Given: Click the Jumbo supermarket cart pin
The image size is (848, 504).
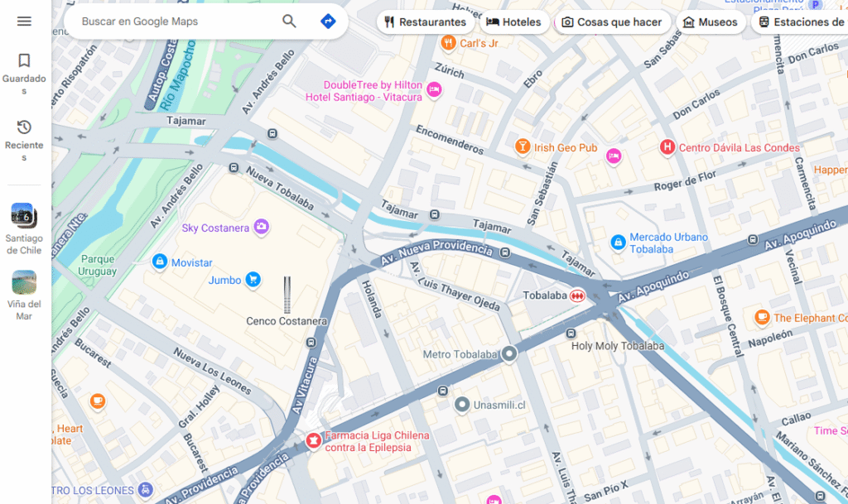Looking at the screenshot, I should click(253, 279).
